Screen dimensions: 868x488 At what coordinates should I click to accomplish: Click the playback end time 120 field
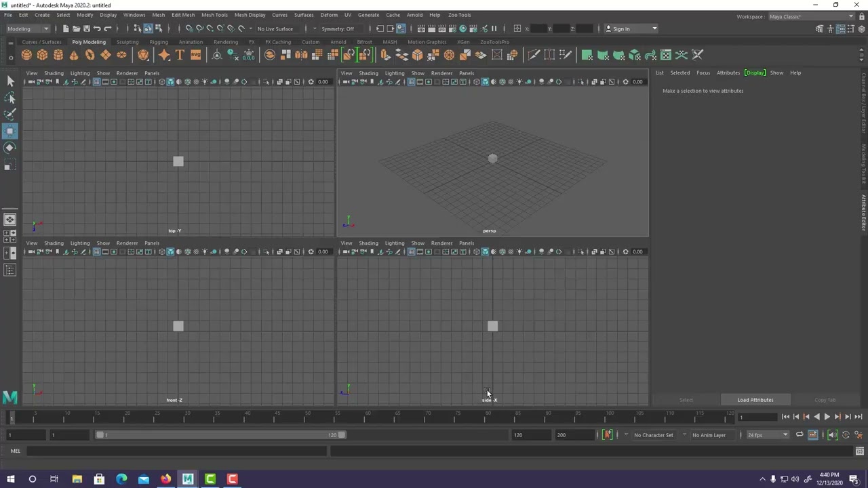[532, 435]
